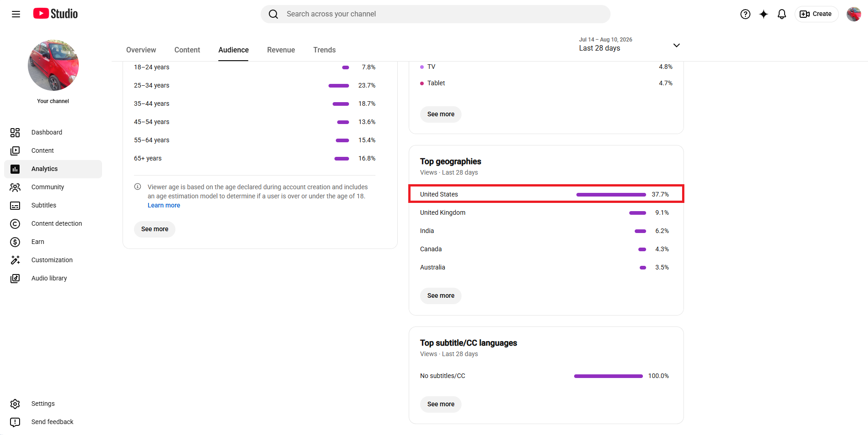This screenshot has height=435, width=868.
Task: Click the Settings gear icon
Action: click(x=15, y=404)
